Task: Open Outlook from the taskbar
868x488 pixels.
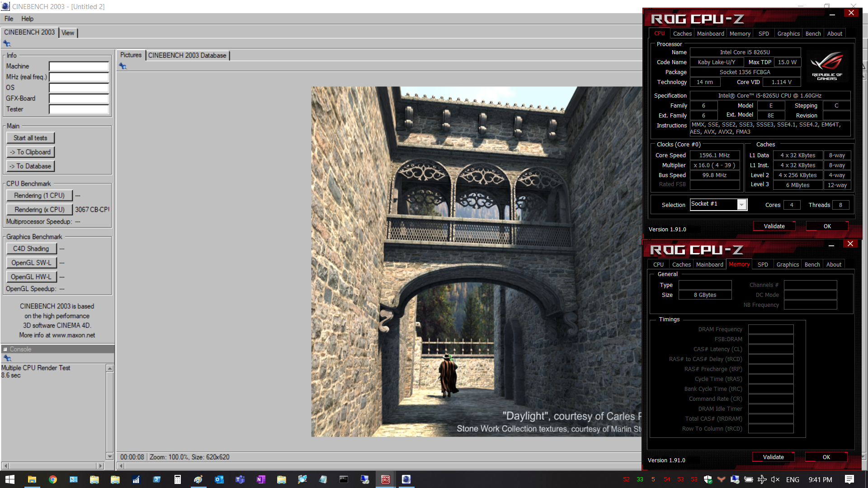Action: point(219,479)
